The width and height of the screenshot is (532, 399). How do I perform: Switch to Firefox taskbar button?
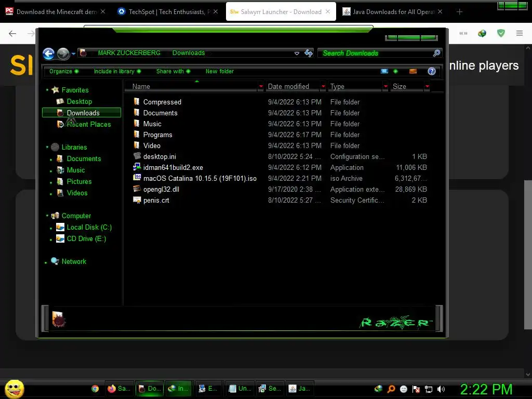tap(119, 389)
